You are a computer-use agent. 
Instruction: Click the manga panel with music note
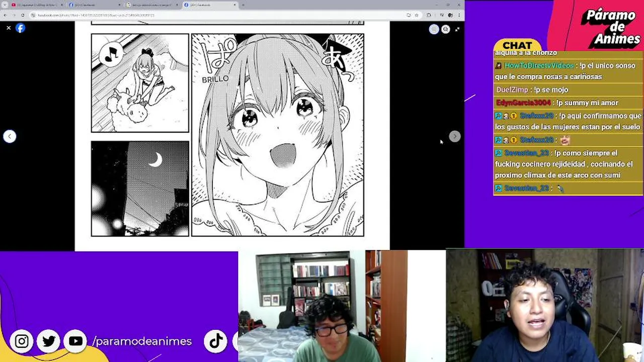click(x=140, y=83)
